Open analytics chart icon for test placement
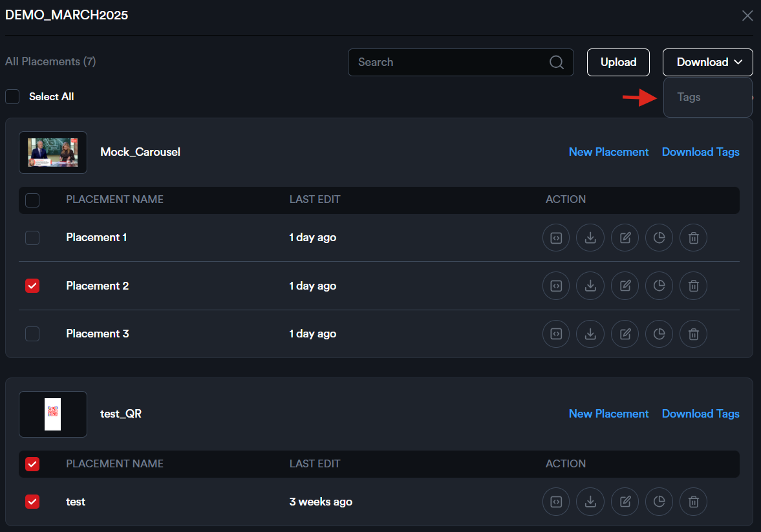The width and height of the screenshot is (761, 532). coord(659,502)
